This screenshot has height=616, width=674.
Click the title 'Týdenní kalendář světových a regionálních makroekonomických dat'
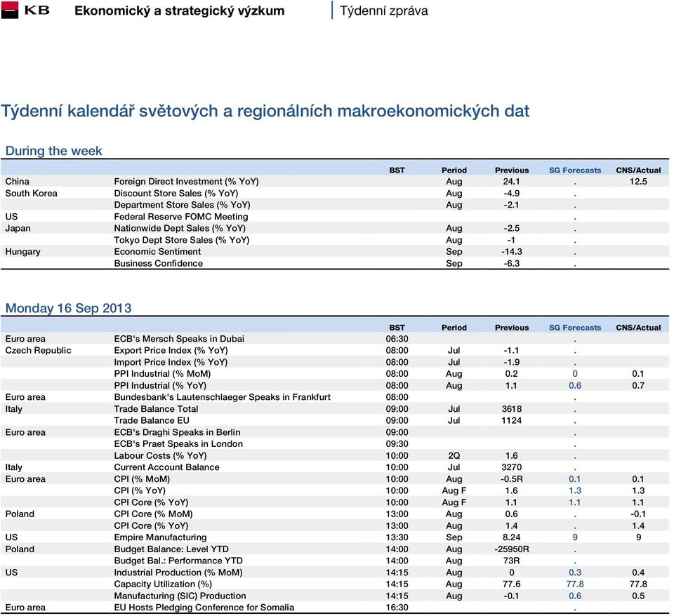pos(265,111)
